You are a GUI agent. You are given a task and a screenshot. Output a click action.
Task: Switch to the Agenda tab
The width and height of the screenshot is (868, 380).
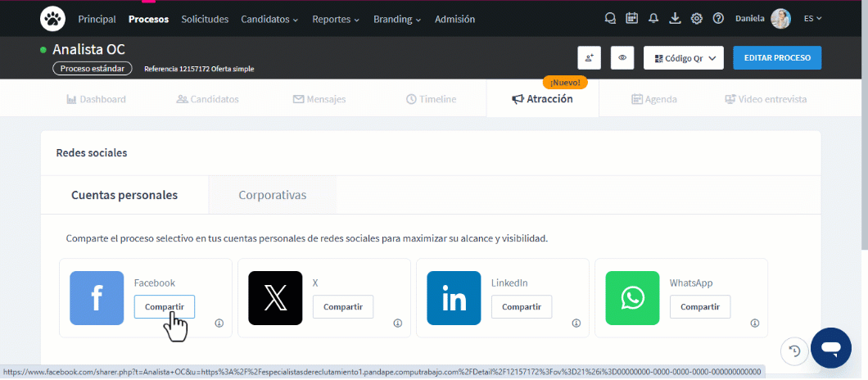pyautogui.click(x=654, y=99)
